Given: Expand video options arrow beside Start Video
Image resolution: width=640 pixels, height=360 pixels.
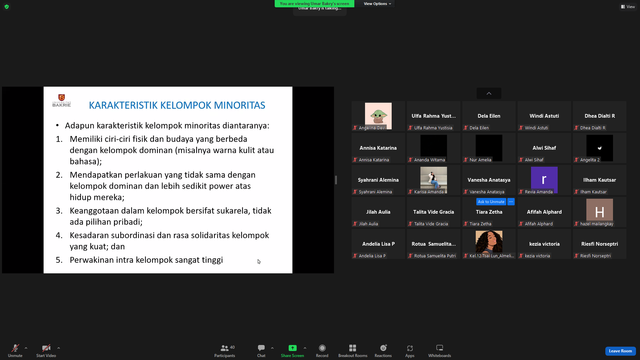Looking at the screenshot, I should click(x=58, y=348).
